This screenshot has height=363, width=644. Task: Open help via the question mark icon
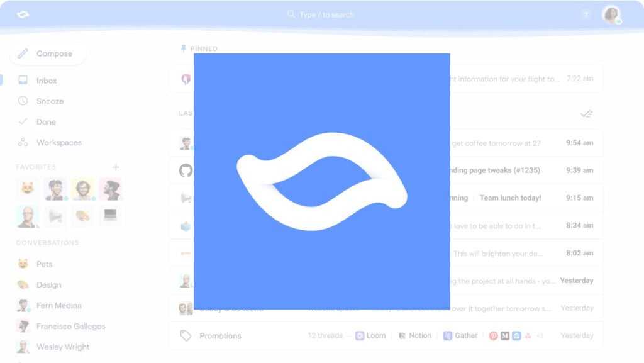point(586,14)
